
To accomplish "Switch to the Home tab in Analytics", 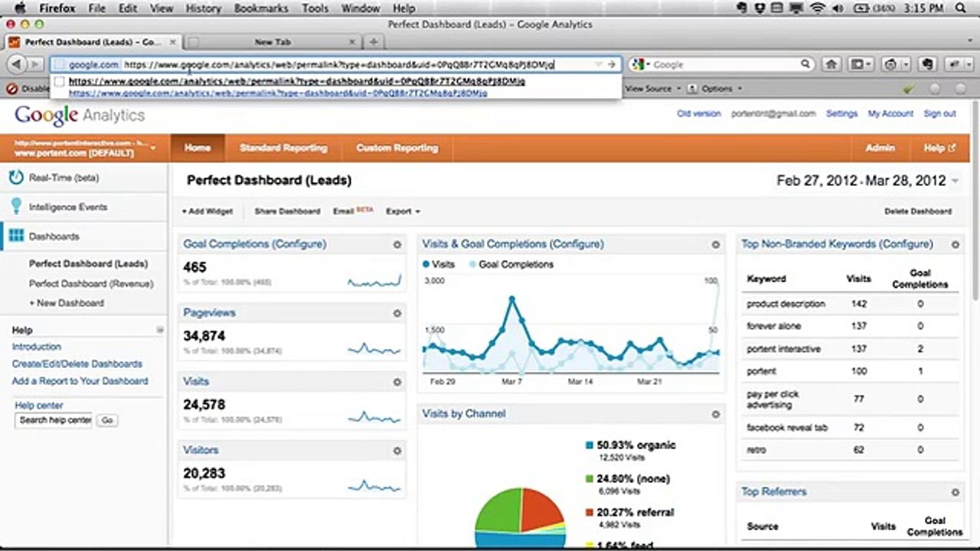I will click(198, 148).
